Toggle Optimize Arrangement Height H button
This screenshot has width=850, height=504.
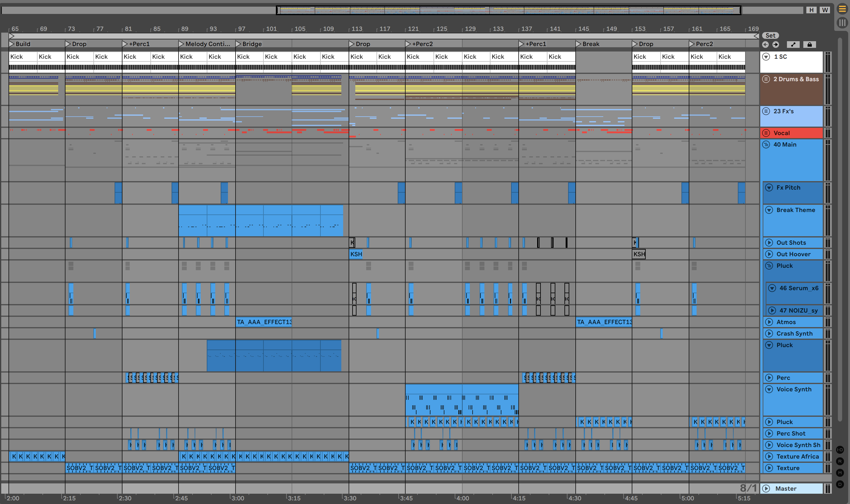811,10
